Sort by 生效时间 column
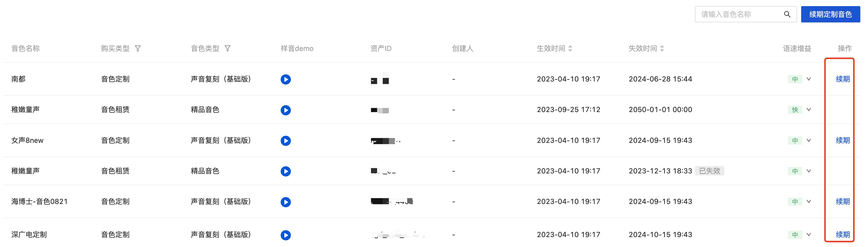The image size is (868, 247). coord(570,48)
